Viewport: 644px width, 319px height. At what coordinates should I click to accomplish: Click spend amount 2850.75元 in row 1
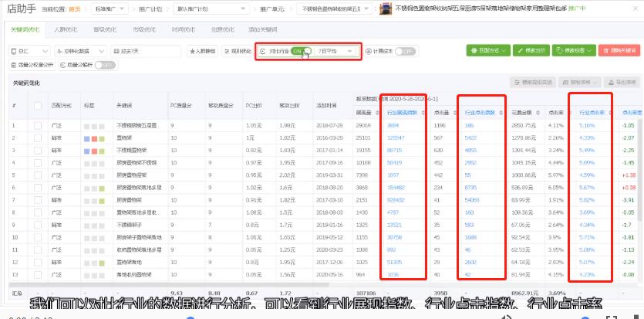[523, 125]
